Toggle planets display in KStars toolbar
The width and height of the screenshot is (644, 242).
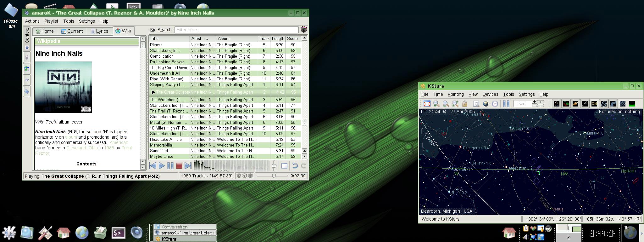pos(575,104)
